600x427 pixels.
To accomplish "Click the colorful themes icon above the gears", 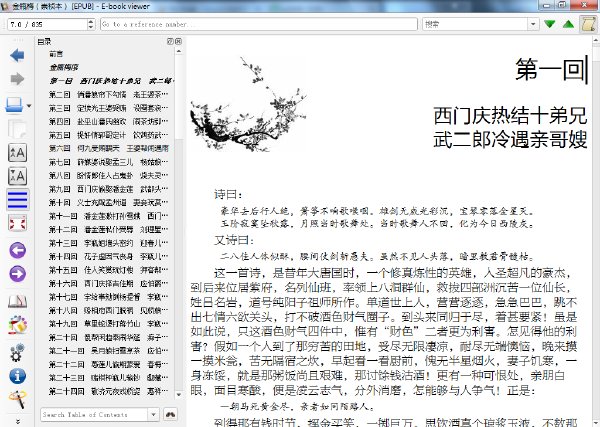I will (x=17, y=325).
